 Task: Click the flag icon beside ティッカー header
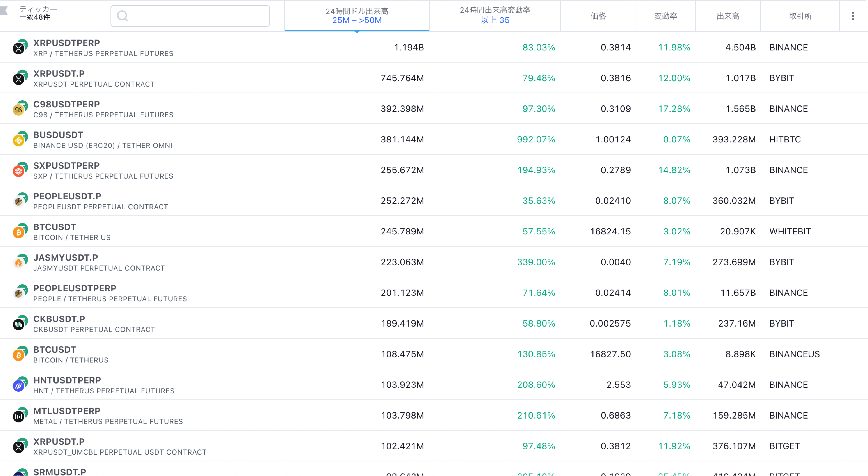coord(4,11)
